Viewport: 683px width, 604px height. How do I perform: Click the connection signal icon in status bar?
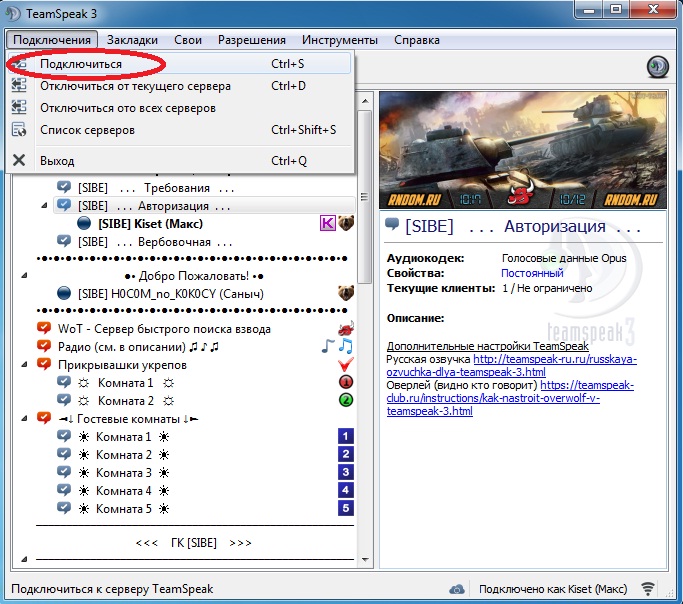(x=648, y=589)
